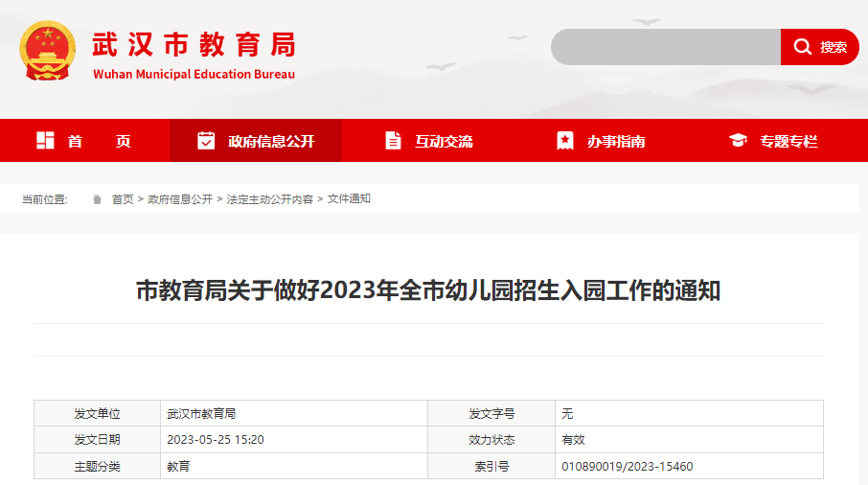The width and height of the screenshot is (868, 485).
Task: Open the 文件通知 breadcrumb link
Action: 349,199
